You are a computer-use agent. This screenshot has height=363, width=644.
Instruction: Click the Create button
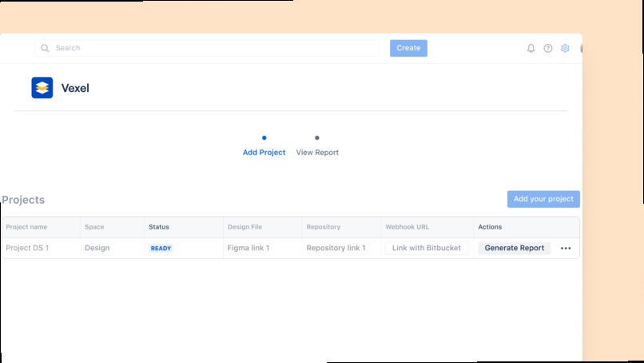(408, 48)
